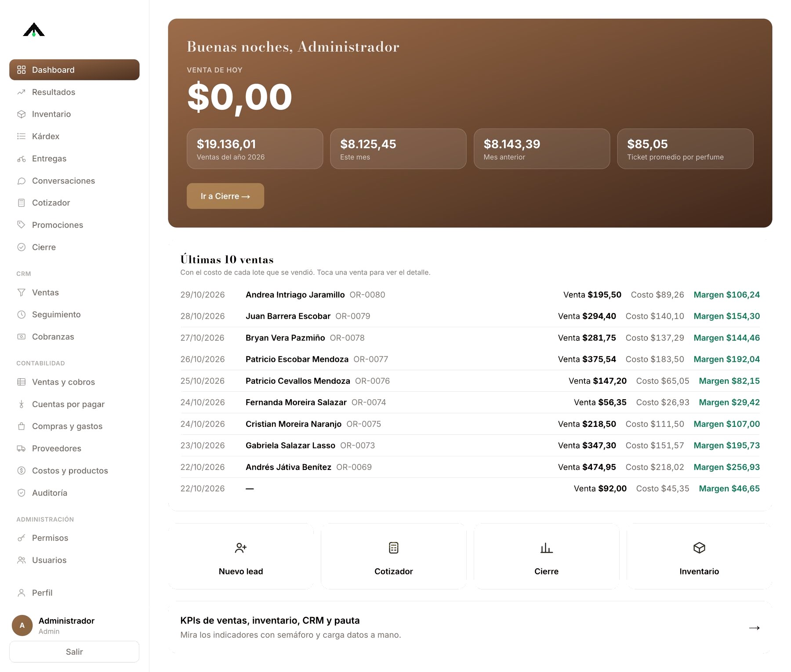Open the Resultados trend icon in the sidebar
This screenshot has width=791, height=672.
21,92
